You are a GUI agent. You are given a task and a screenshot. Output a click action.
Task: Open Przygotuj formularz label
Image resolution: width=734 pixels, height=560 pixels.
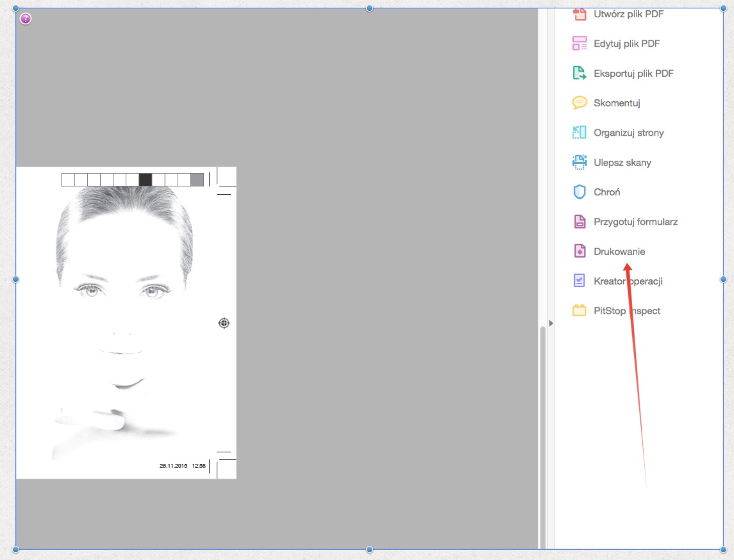coord(636,222)
